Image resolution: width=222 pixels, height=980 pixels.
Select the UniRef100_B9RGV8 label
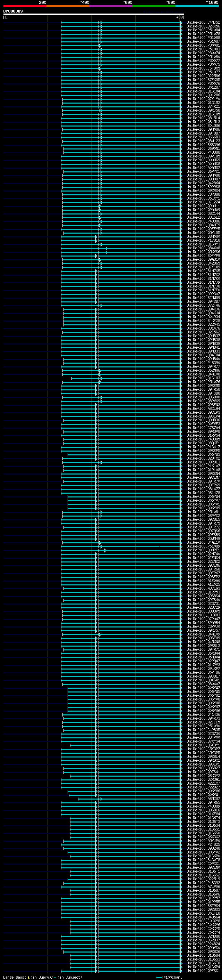(x=203, y=431)
